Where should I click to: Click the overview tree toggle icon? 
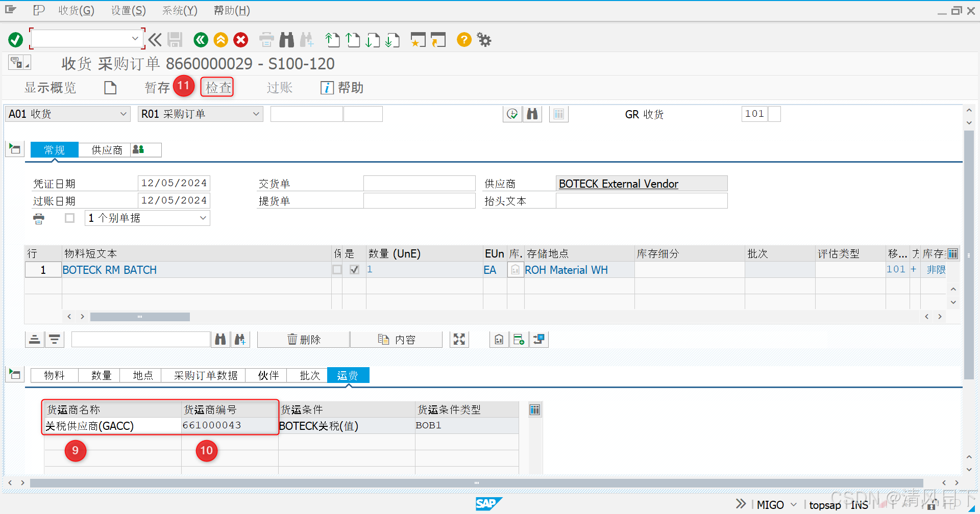tap(19, 63)
